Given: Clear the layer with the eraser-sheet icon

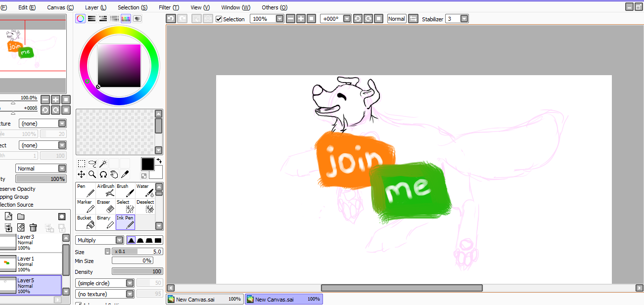Looking at the screenshot, I should (21, 227).
